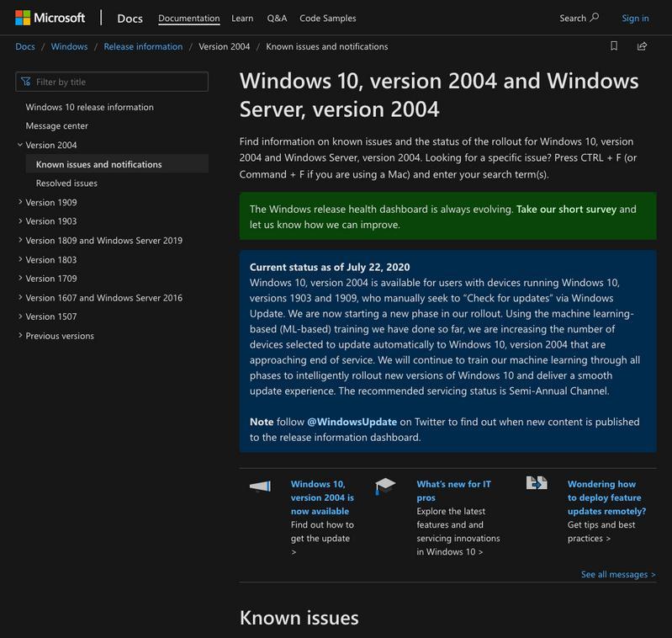Collapse the Version 2004 tree node
The width and height of the screenshot is (672, 638).
pyautogui.click(x=19, y=145)
